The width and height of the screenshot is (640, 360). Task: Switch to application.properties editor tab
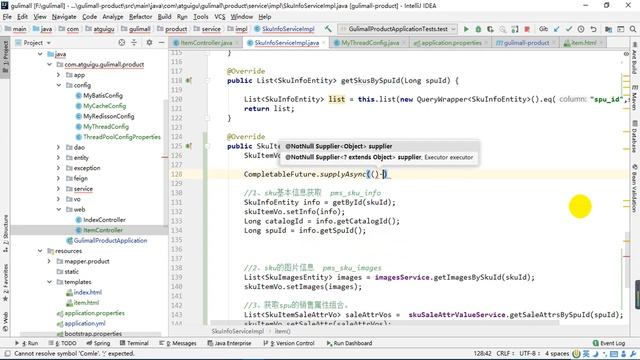coord(450,42)
